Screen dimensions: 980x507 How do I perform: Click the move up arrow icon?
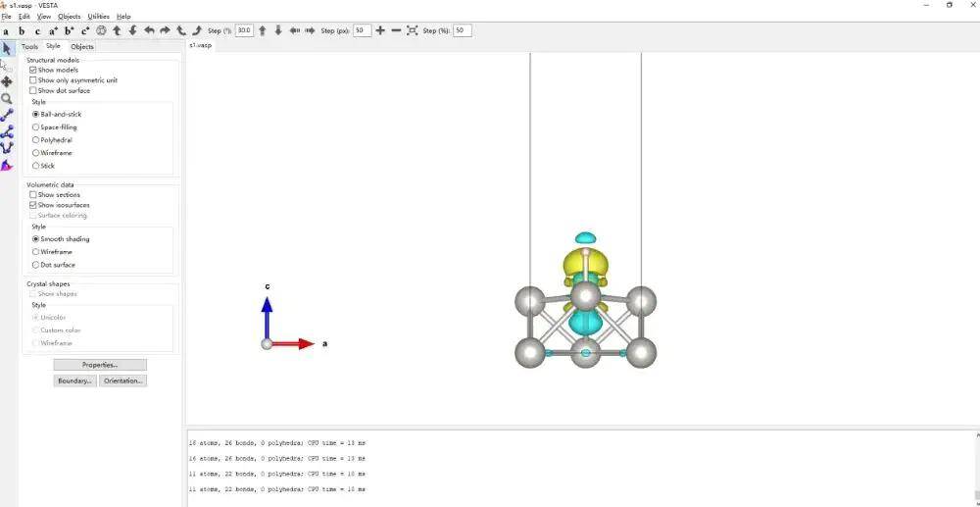(262, 30)
